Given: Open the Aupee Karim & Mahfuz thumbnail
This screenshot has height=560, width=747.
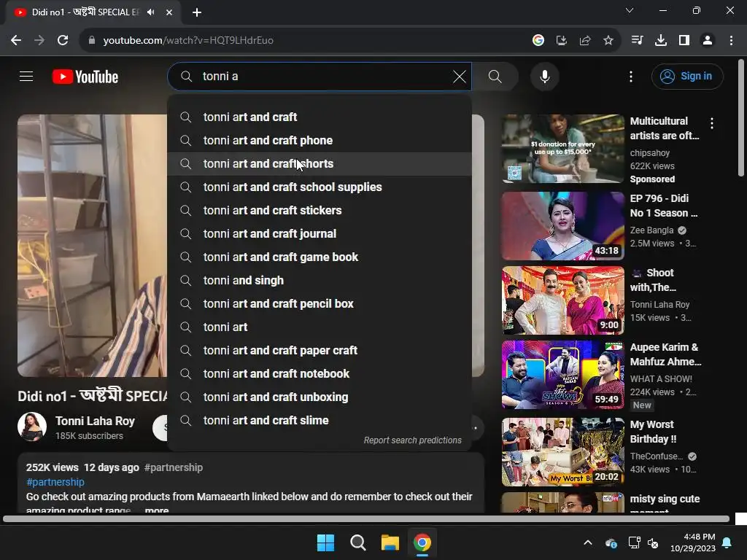Looking at the screenshot, I should pos(563,374).
